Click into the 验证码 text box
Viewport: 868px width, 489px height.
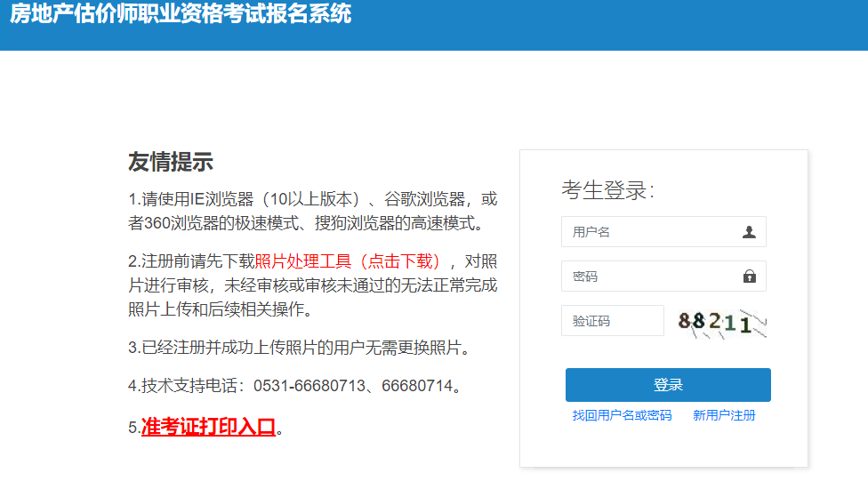(612, 321)
